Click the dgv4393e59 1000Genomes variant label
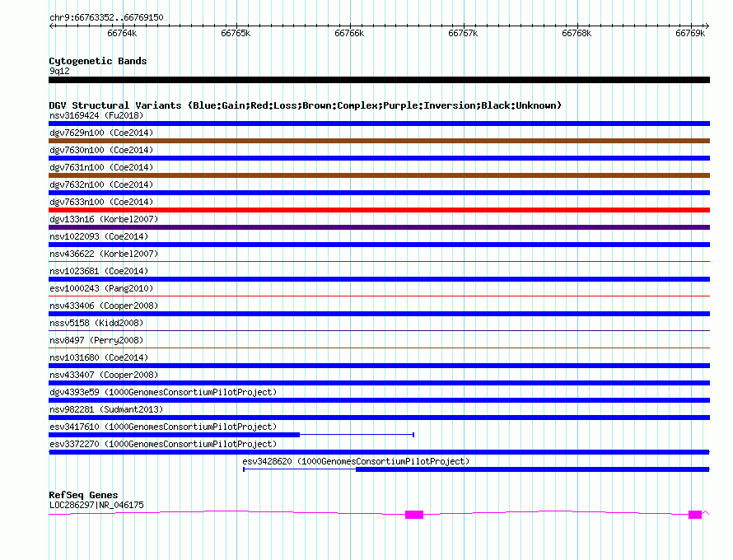Screen dimensions: 733x560 tap(163, 392)
